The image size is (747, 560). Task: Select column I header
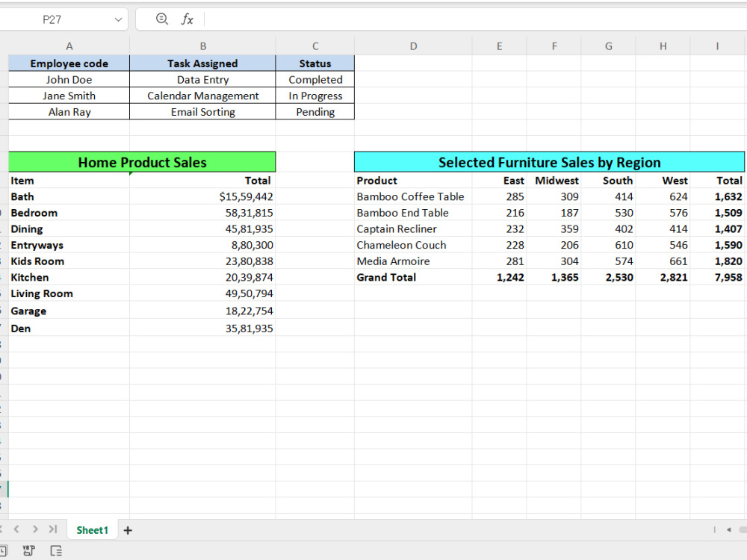[x=717, y=46]
